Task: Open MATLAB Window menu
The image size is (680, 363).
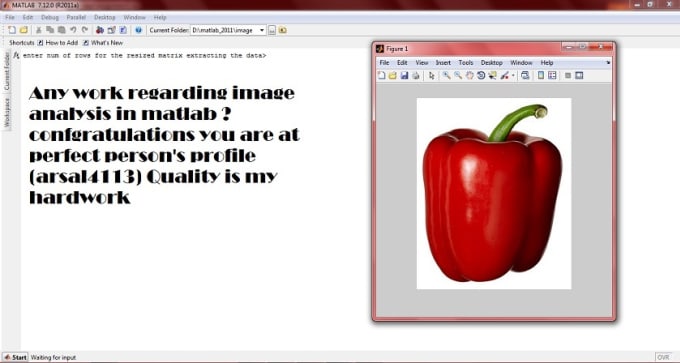Action: tap(134, 17)
